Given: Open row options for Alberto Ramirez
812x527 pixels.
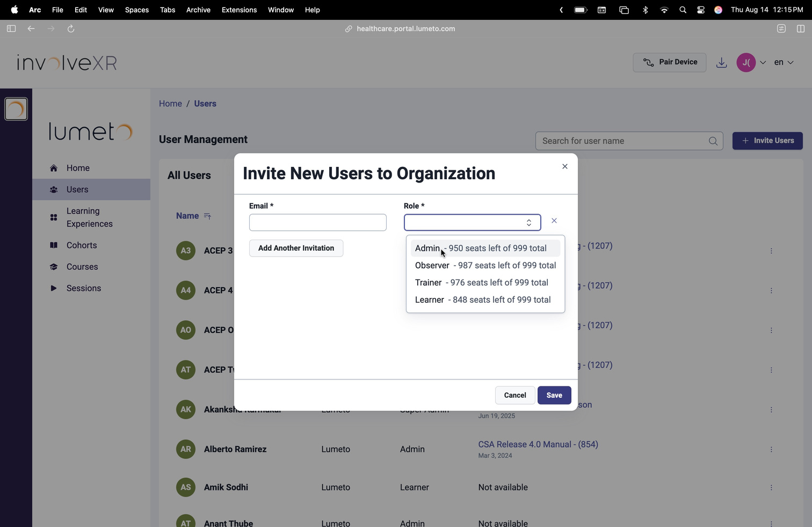Looking at the screenshot, I should click(771, 450).
